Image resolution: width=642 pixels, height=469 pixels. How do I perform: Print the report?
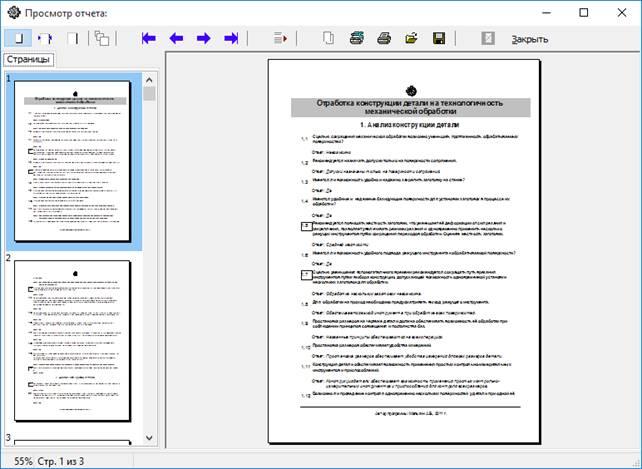tap(383, 38)
